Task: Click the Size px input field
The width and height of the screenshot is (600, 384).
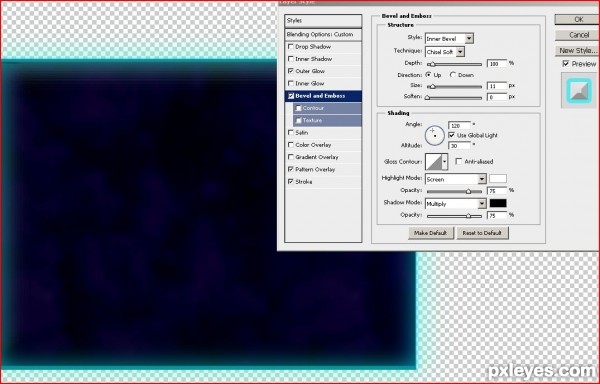Action: pyautogui.click(x=497, y=86)
